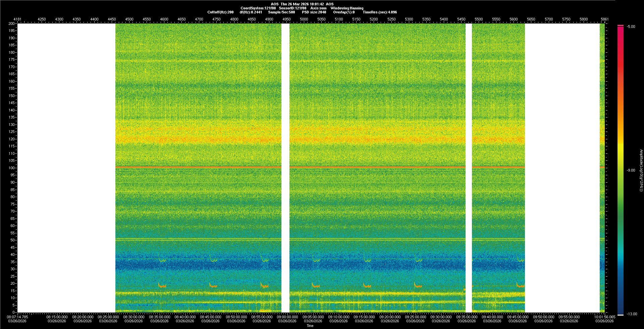Screen dimensions: 644x329
Task: Click the red top marker of the colorbar
Action: point(621,26)
